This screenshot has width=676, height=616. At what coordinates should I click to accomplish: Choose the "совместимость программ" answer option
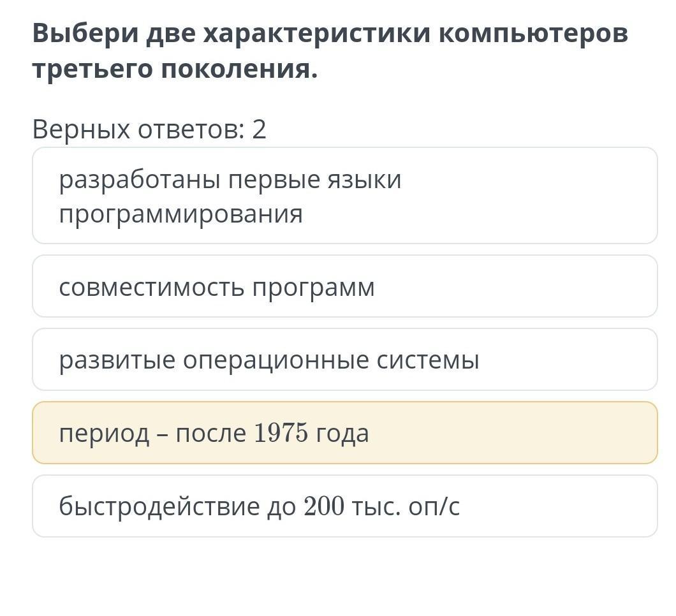point(344,287)
